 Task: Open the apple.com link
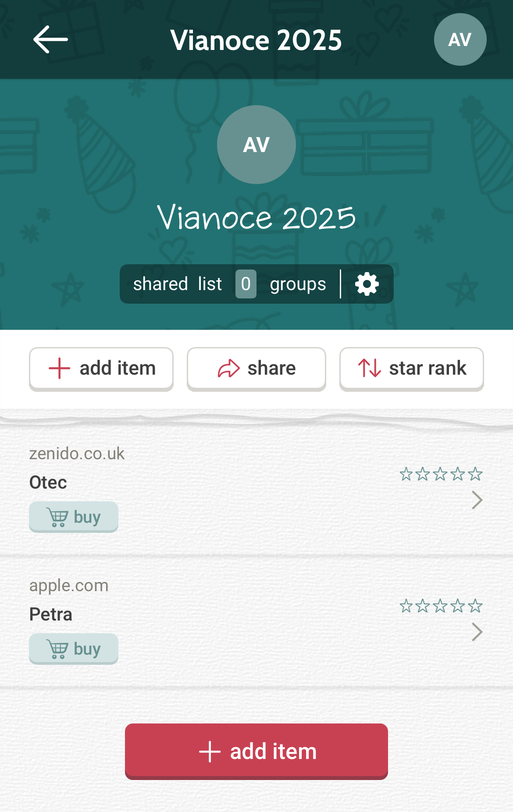pos(69,585)
